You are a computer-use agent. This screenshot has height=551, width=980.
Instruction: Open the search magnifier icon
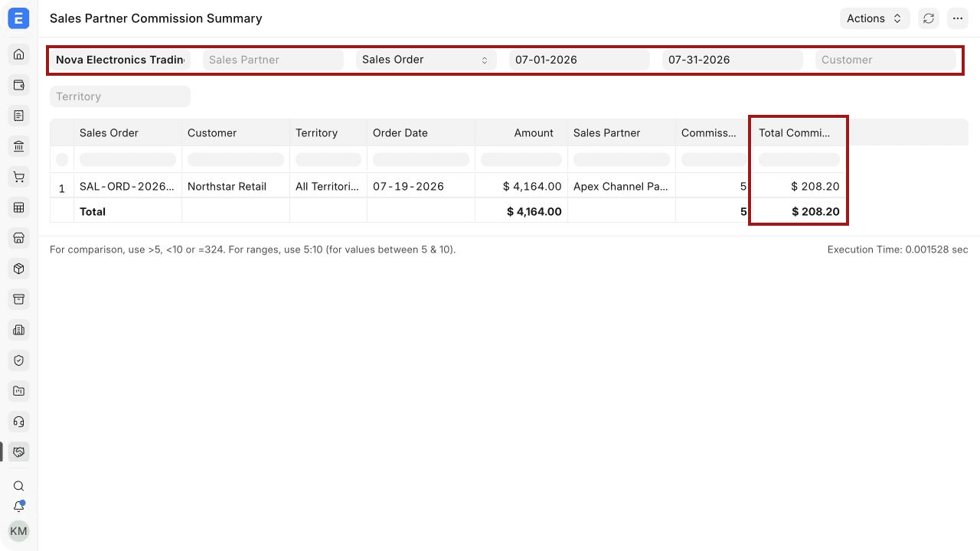tap(19, 486)
